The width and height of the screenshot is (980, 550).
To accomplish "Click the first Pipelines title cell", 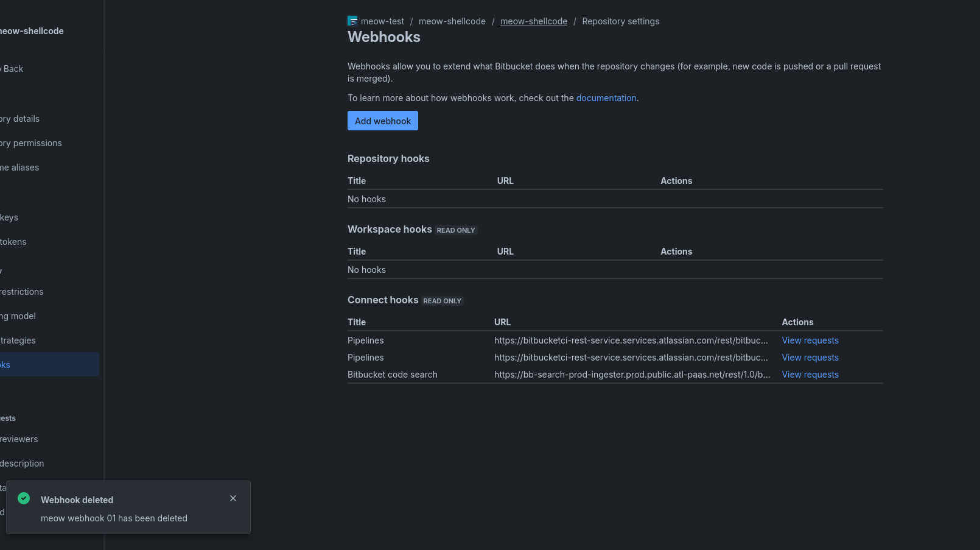I will tap(366, 340).
